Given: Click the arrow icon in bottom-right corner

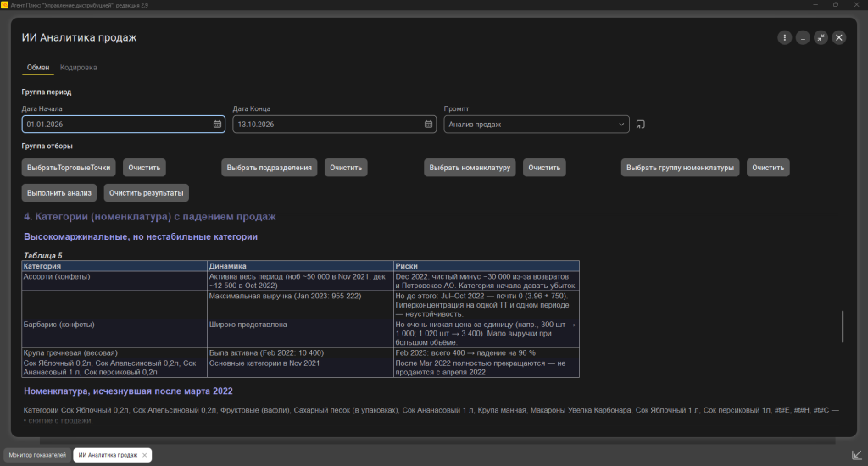Looking at the screenshot, I should pyautogui.click(x=856, y=455).
